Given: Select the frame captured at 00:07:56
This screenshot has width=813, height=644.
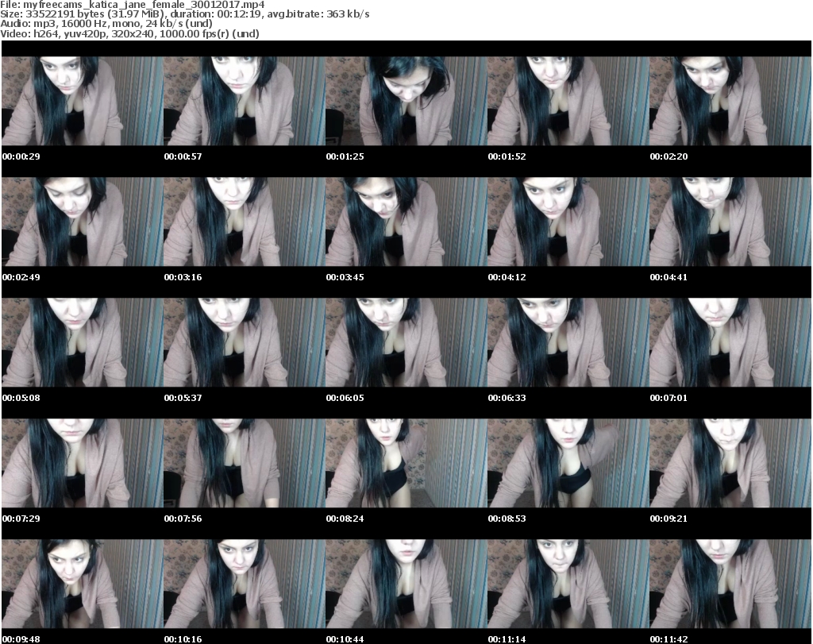Looking at the screenshot, I should tap(245, 464).
